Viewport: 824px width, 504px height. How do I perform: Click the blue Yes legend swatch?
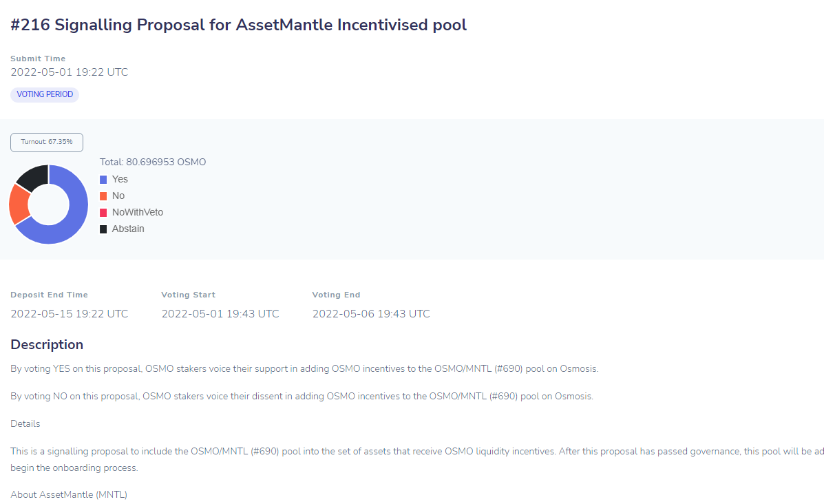tap(103, 180)
